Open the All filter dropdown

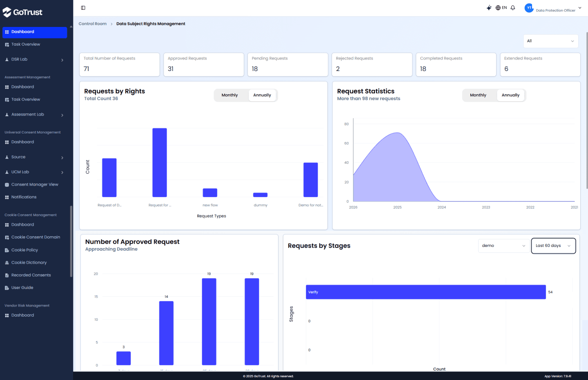tap(551, 41)
